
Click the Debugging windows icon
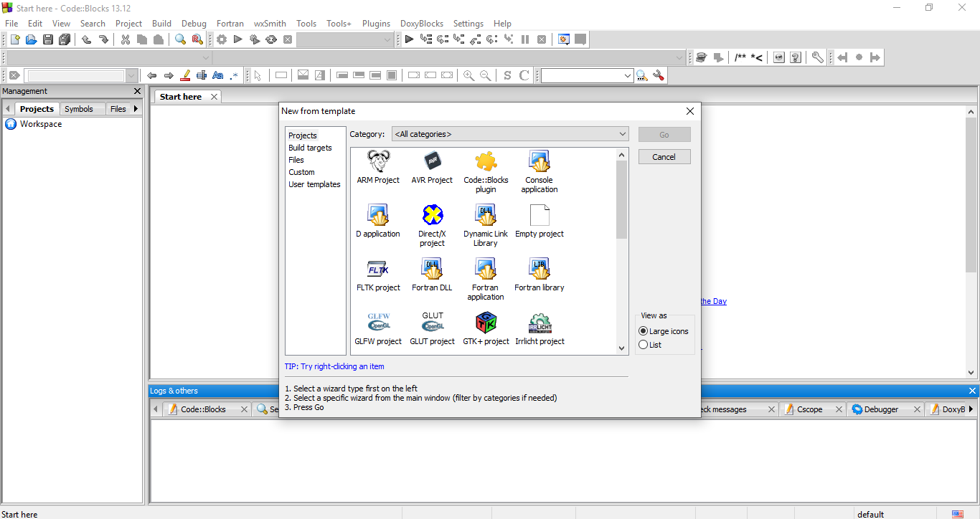[564, 39]
